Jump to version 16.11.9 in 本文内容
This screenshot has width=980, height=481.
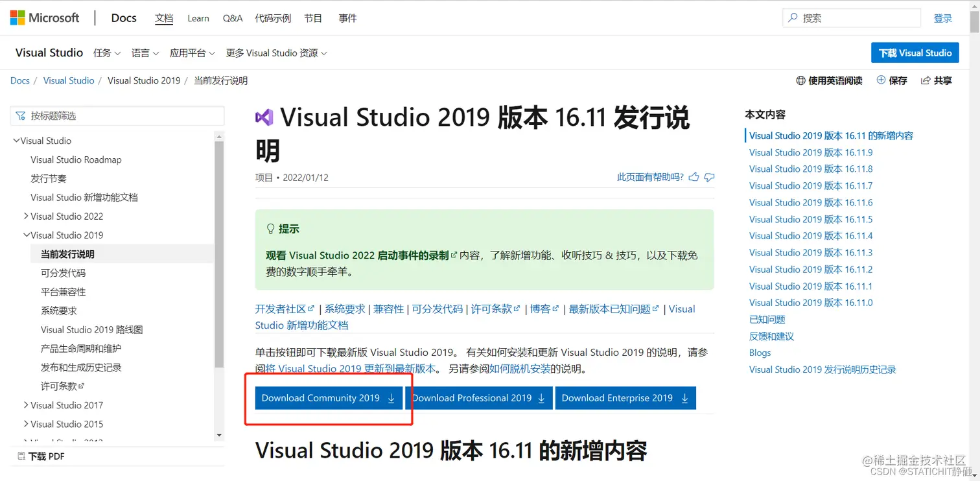[x=811, y=152]
